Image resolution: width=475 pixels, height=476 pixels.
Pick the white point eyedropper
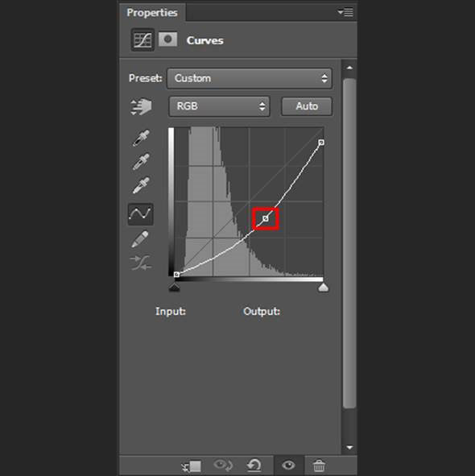(141, 185)
